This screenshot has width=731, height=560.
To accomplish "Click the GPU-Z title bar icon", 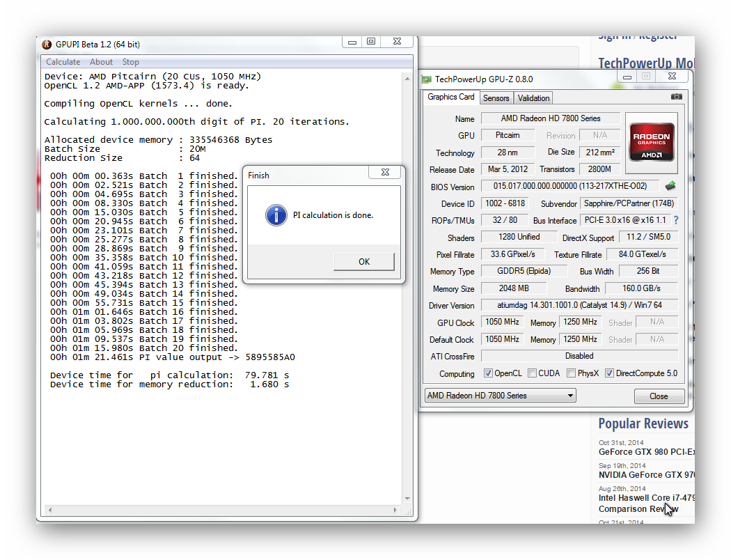I will pyautogui.click(x=427, y=79).
